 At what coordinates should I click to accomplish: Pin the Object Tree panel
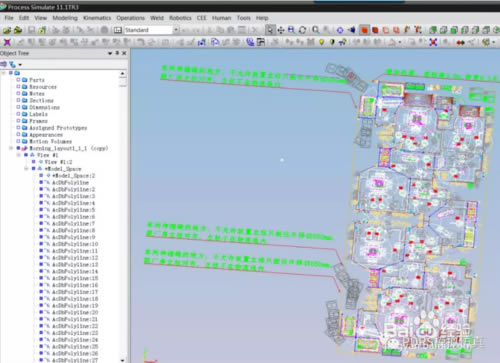pos(117,53)
